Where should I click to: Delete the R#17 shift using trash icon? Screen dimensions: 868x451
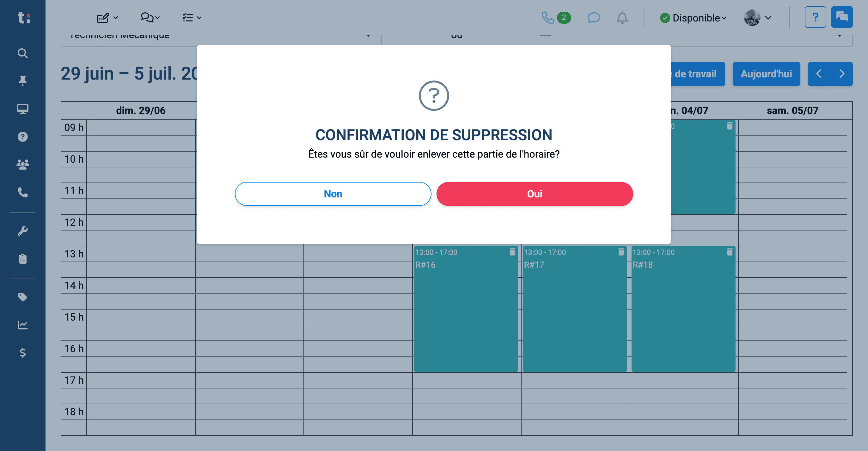(x=621, y=252)
